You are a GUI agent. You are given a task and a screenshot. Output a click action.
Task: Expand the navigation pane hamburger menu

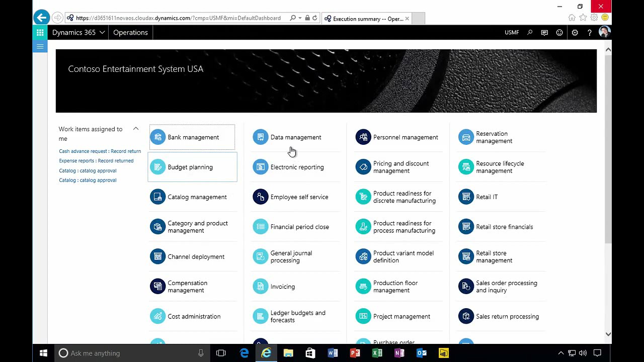point(40,46)
